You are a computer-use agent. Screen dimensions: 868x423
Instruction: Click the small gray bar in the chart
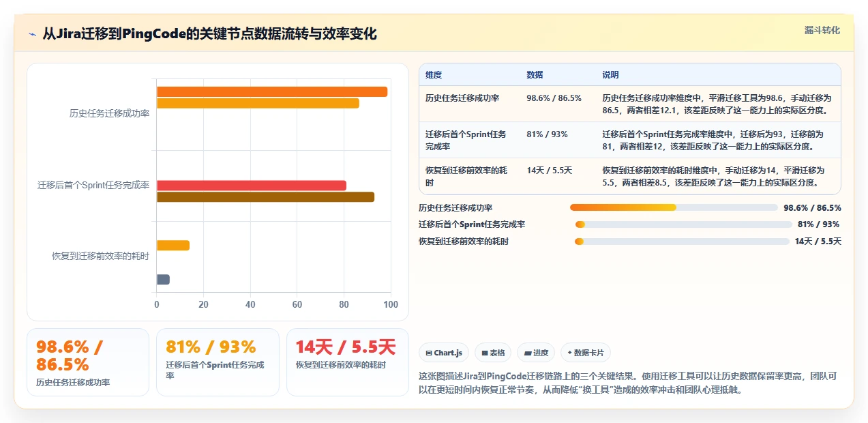(163, 279)
